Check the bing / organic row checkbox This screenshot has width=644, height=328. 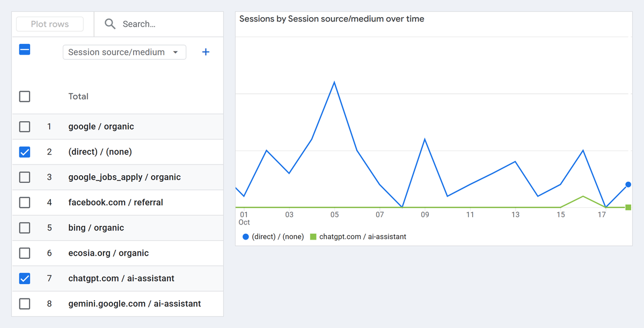coord(25,228)
